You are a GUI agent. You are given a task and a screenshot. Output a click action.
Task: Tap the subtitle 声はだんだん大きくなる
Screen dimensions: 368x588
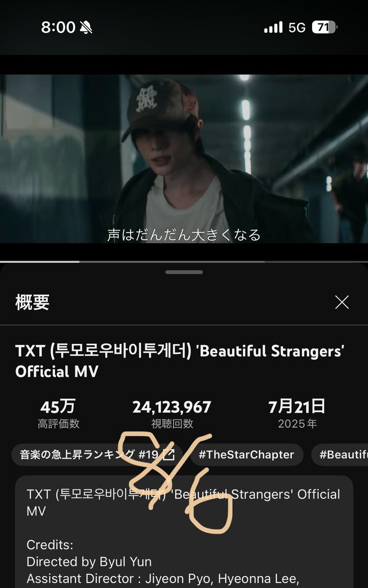tap(184, 235)
